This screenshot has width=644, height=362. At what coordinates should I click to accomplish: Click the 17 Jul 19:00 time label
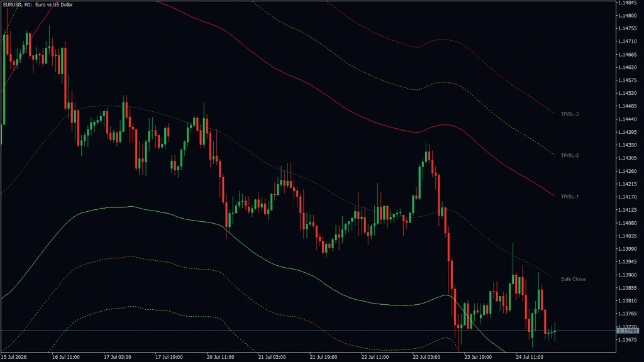point(169,357)
